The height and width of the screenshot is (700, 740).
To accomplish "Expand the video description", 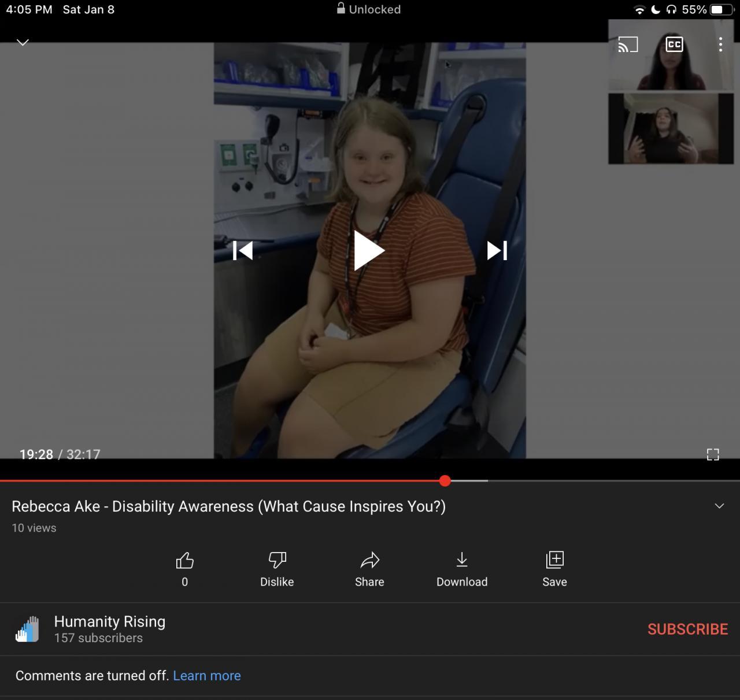I will coord(719,506).
